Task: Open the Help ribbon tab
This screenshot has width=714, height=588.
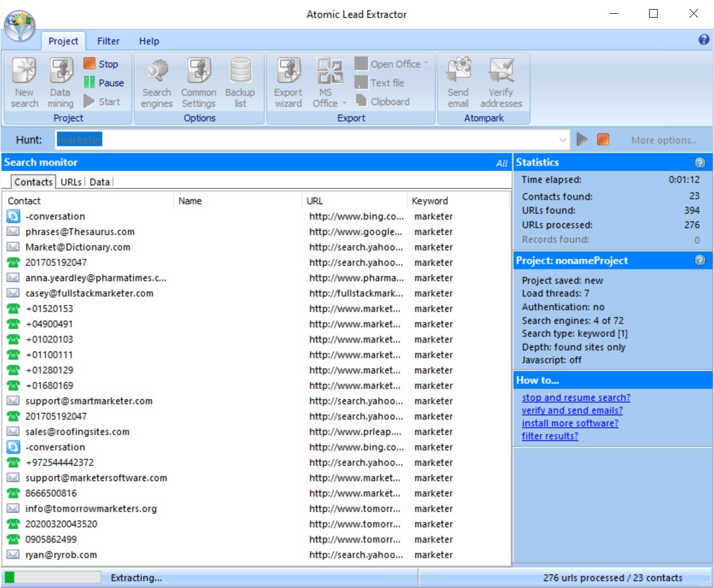Action: [149, 41]
